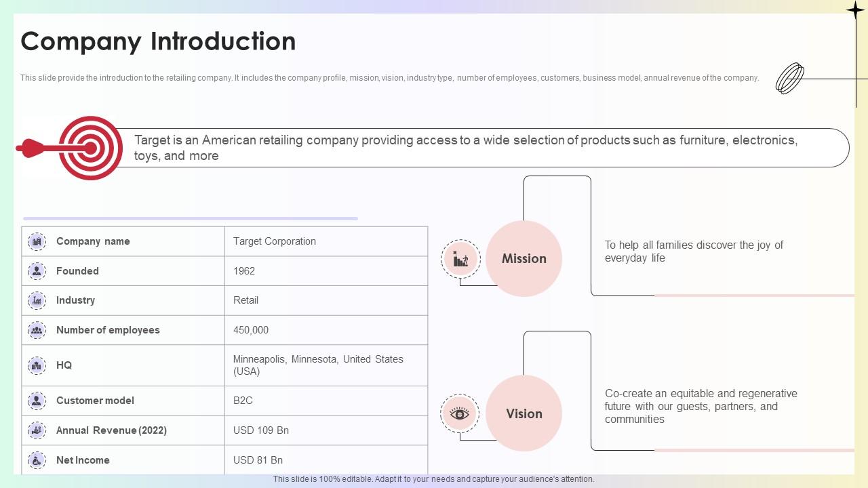The height and width of the screenshot is (488, 868).
Task: Click the Mission growth chart icon
Action: point(460,258)
